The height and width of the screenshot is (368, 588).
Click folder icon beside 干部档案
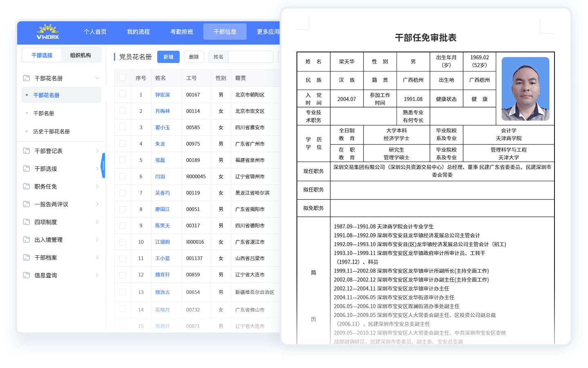(27, 257)
